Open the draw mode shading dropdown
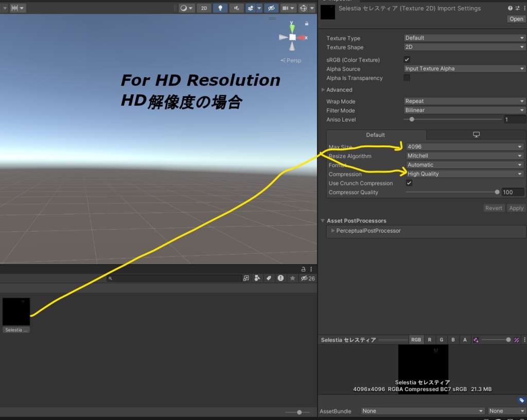This screenshot has height=420, width=527. [186, 8]
